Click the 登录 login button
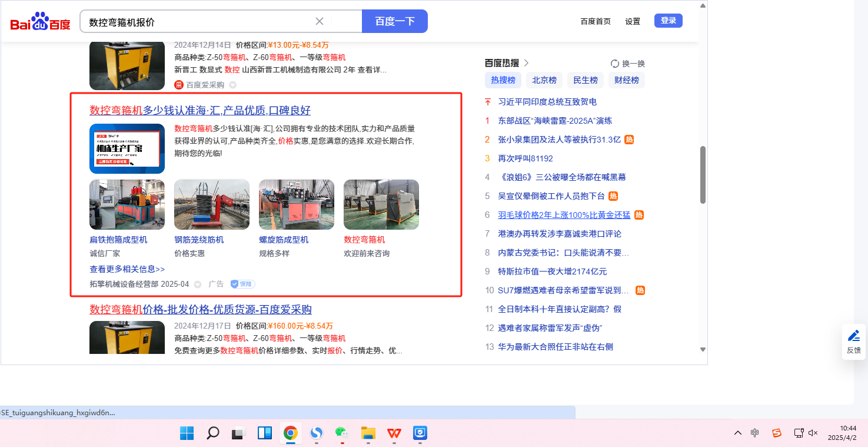The height and width of the screenshot is (447, 868). 669,21
